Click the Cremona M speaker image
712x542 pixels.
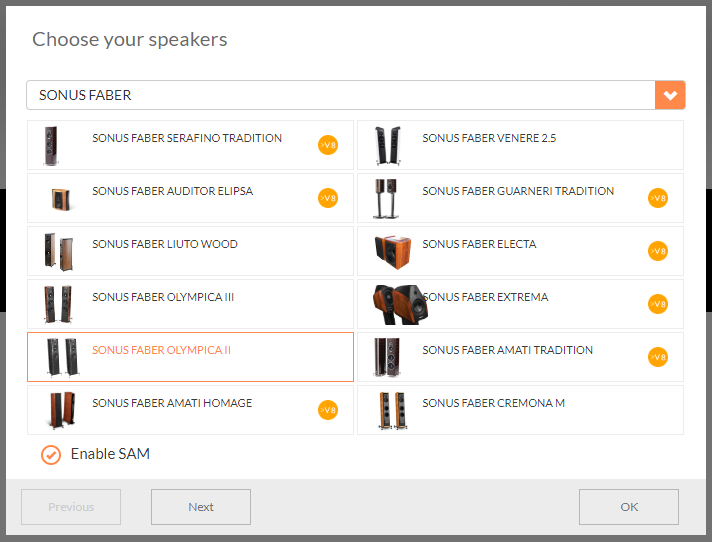[392, 411]
